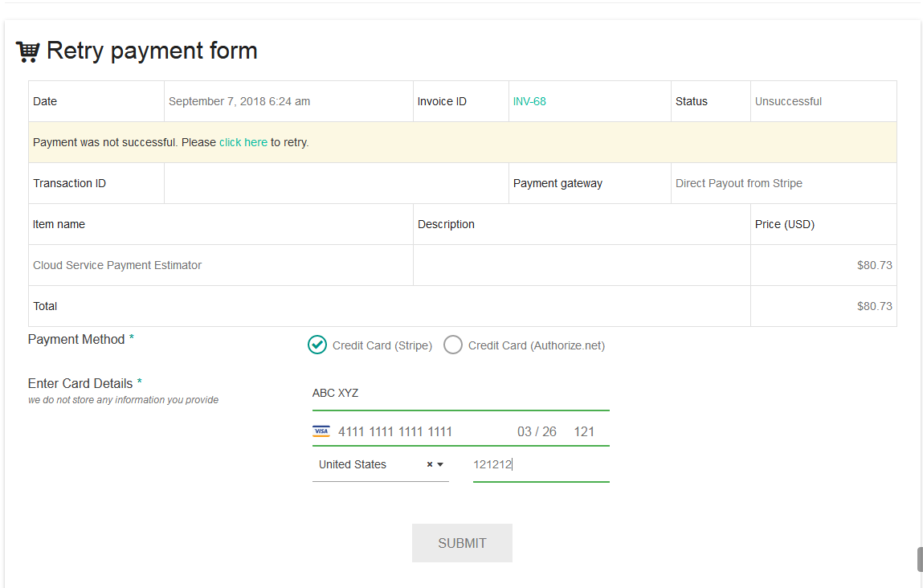This screenshot has height=588, width=923.
Task: Click the CVC field showing 121
Action: coord(584,431)
